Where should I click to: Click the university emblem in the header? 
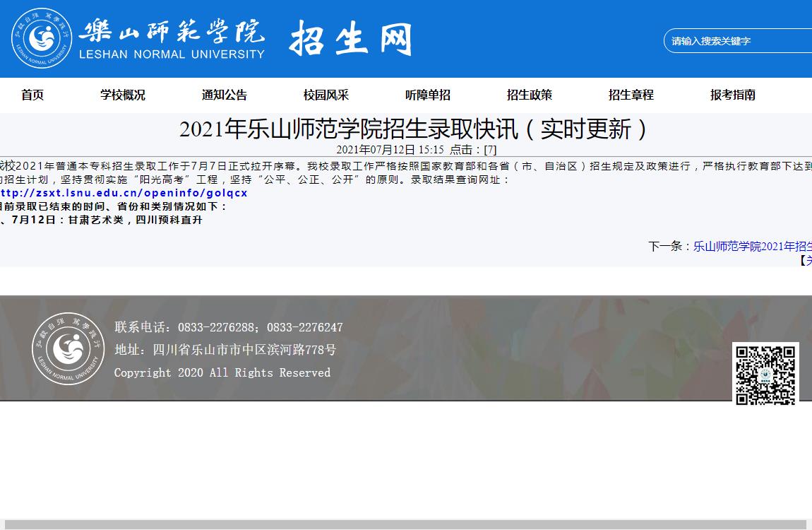[x=42, y=39]
